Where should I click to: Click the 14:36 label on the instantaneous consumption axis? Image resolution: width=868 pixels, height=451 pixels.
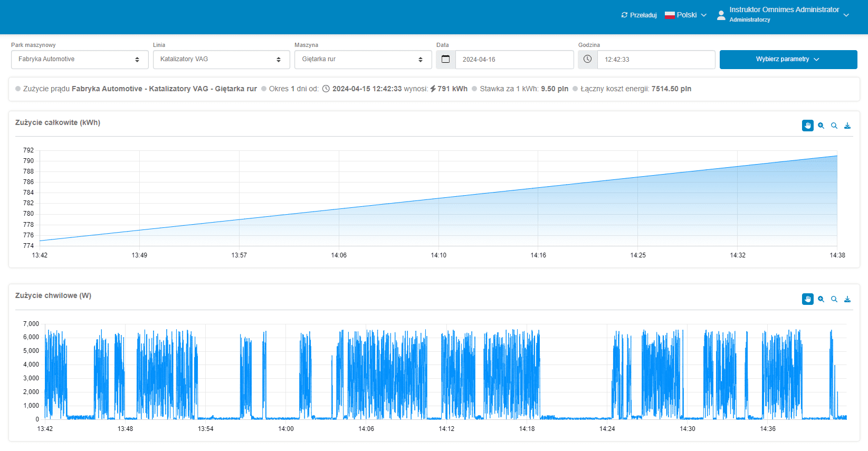coord(768,429)
